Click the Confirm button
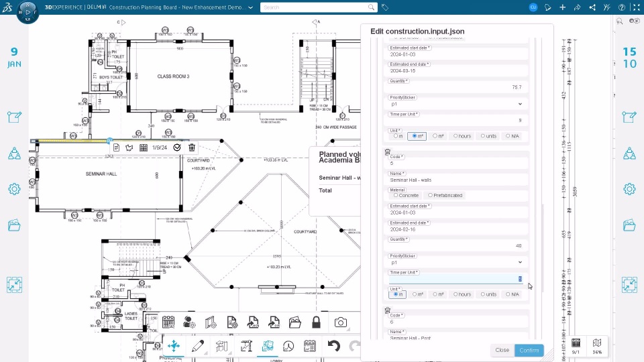644x362 pixels. click(529, 350)
